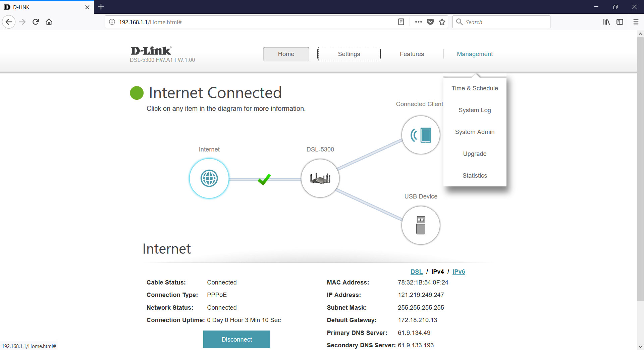Open page actions three-dot menu

point(418,22)
